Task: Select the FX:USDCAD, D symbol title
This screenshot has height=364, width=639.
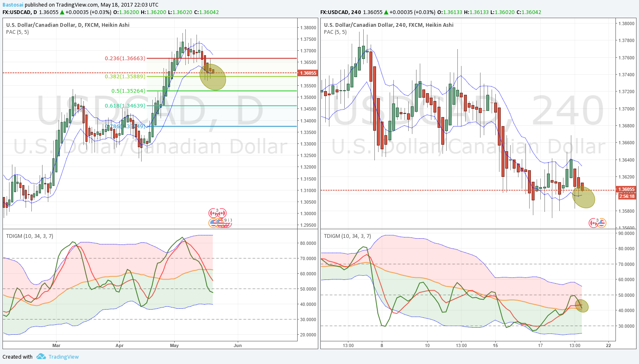Action: click(19, 12)
